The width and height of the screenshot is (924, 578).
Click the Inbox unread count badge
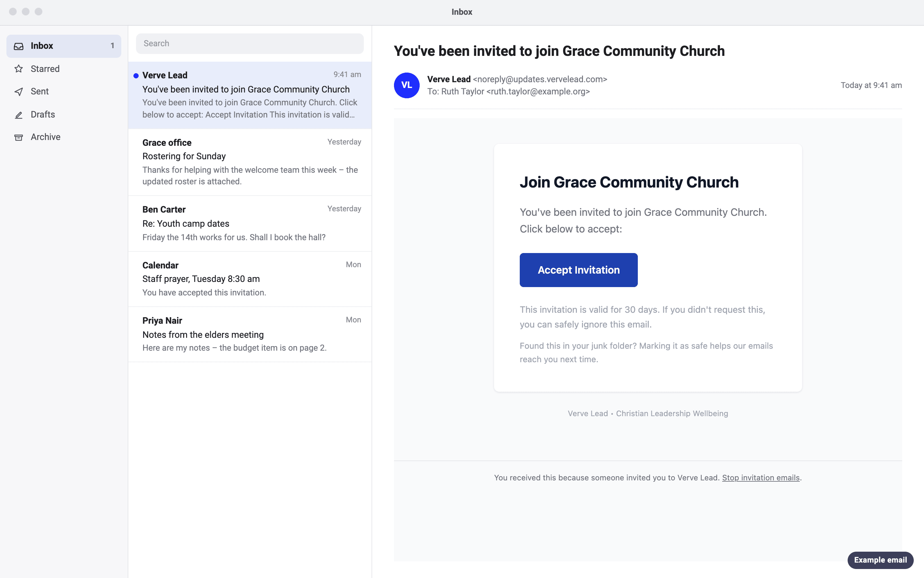tap(112, 46)
